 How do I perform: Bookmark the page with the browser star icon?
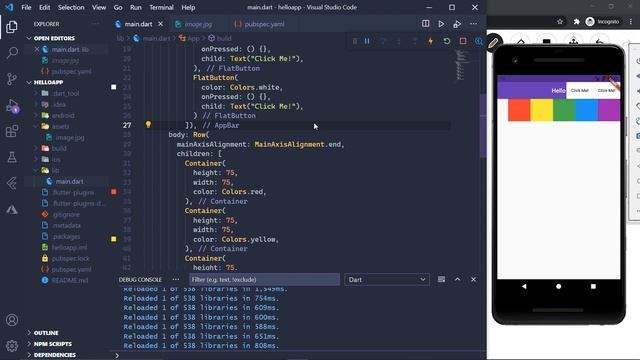click(560, 22)
